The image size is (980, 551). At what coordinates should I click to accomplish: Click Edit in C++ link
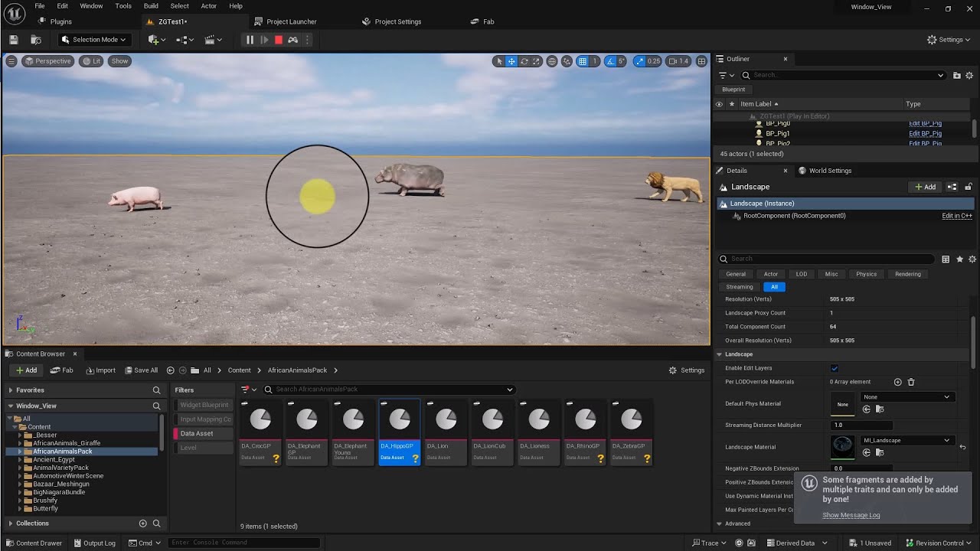[957, 216]
